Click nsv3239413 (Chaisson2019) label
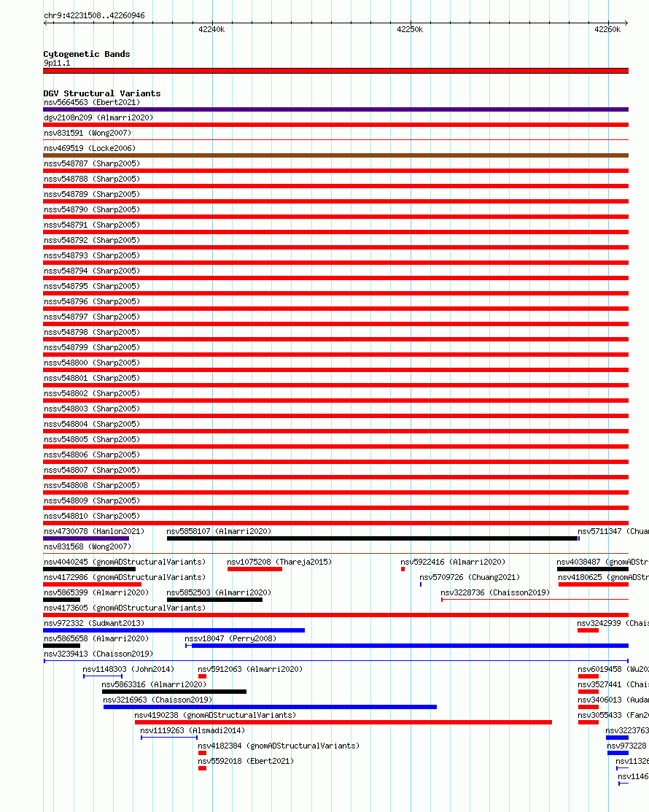This screenshot has height=812, width=649. (x=98, y=654)
